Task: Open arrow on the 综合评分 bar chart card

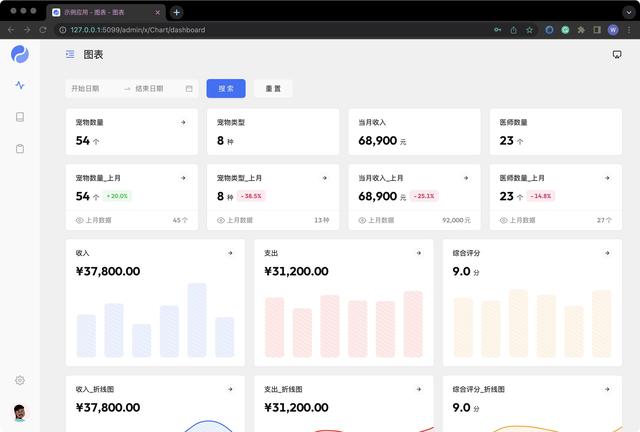Action: (x=607, y=253)
